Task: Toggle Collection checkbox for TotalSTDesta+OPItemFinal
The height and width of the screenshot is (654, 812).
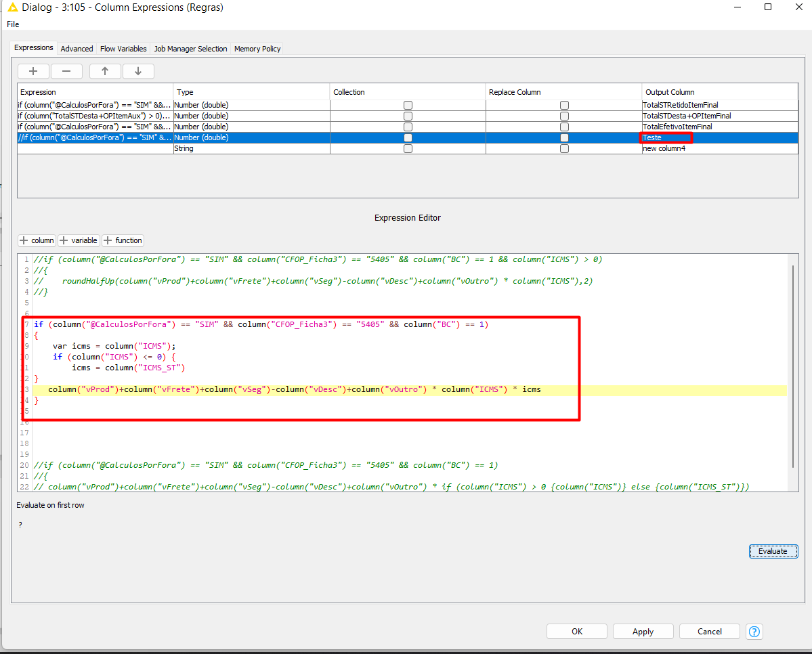Action: point(408,116)
